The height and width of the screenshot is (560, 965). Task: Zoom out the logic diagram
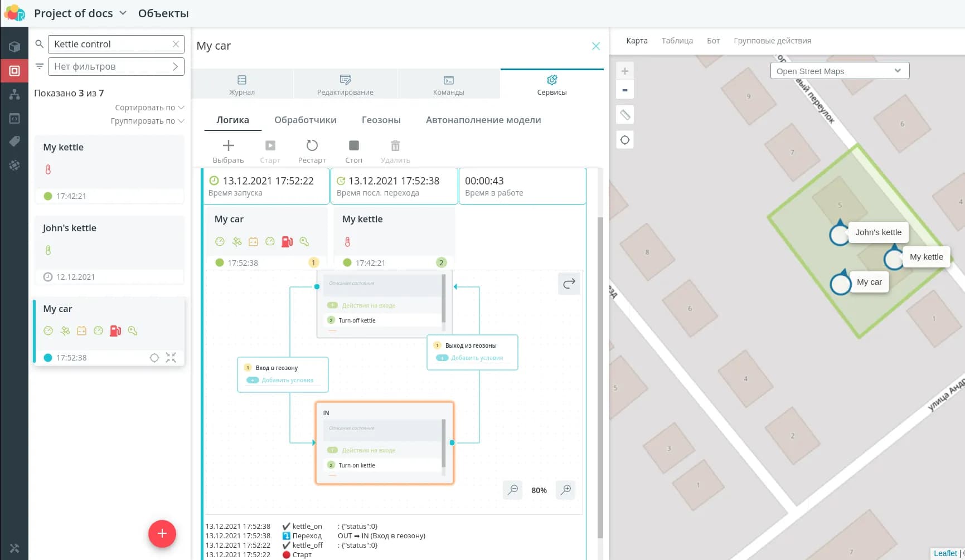point(512,490)
